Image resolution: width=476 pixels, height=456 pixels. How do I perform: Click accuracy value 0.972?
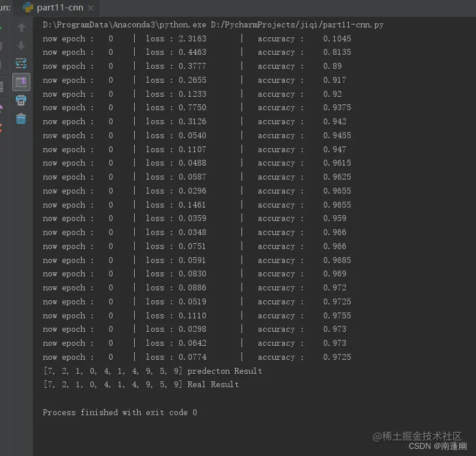334,287
